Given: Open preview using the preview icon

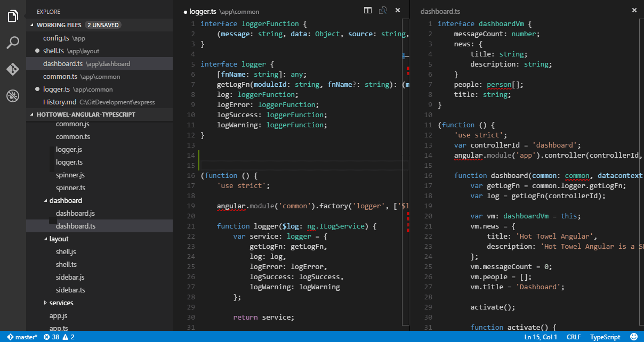Looking at the screenshot, I should pyautogui.click(x=382, y=10).
